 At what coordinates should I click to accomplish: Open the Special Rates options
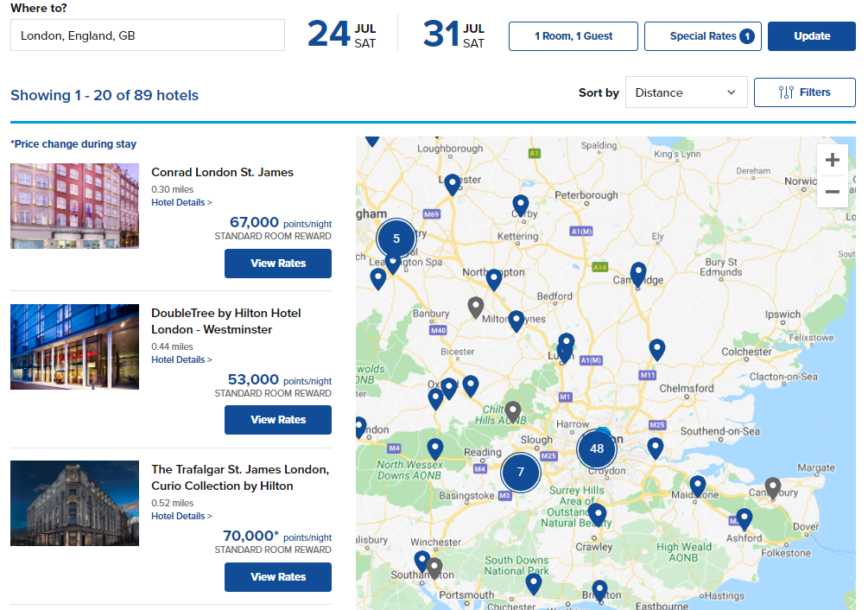tap(702, 36)
